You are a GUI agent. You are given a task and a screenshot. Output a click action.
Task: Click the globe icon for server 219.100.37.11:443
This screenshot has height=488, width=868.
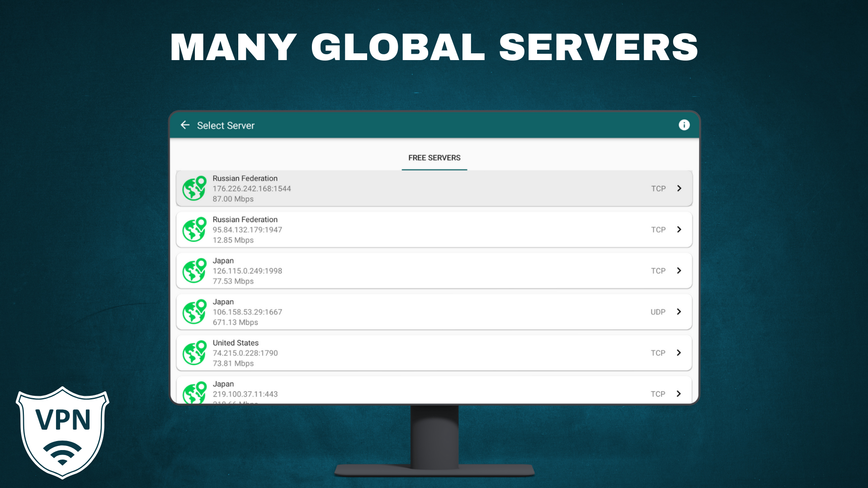pos(194,392)
